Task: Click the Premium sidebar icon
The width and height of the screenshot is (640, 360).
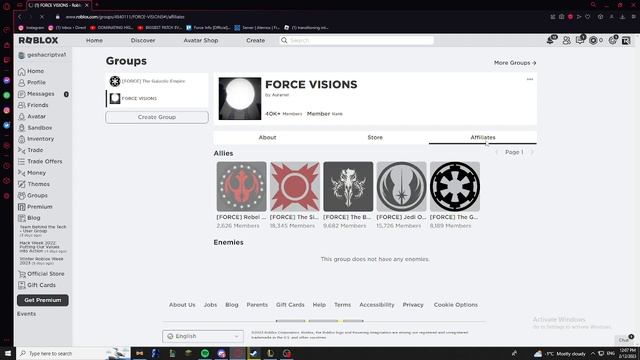Action: 22,207
